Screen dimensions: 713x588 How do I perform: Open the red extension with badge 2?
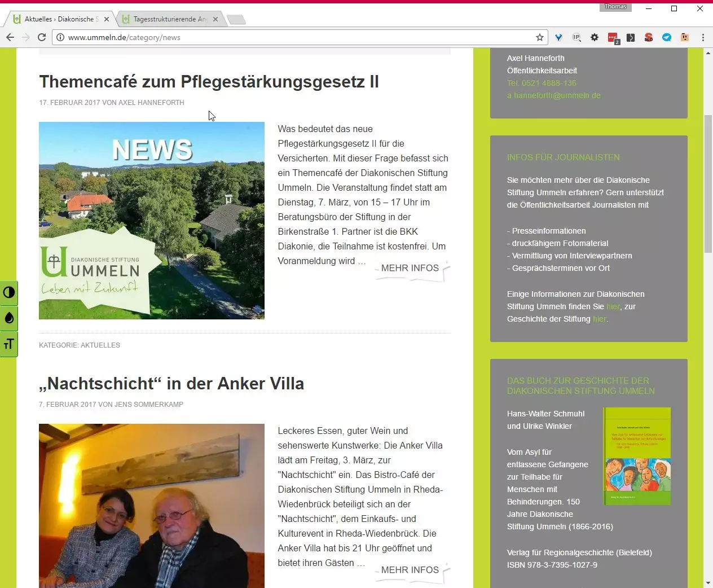(x=613, y=38)
